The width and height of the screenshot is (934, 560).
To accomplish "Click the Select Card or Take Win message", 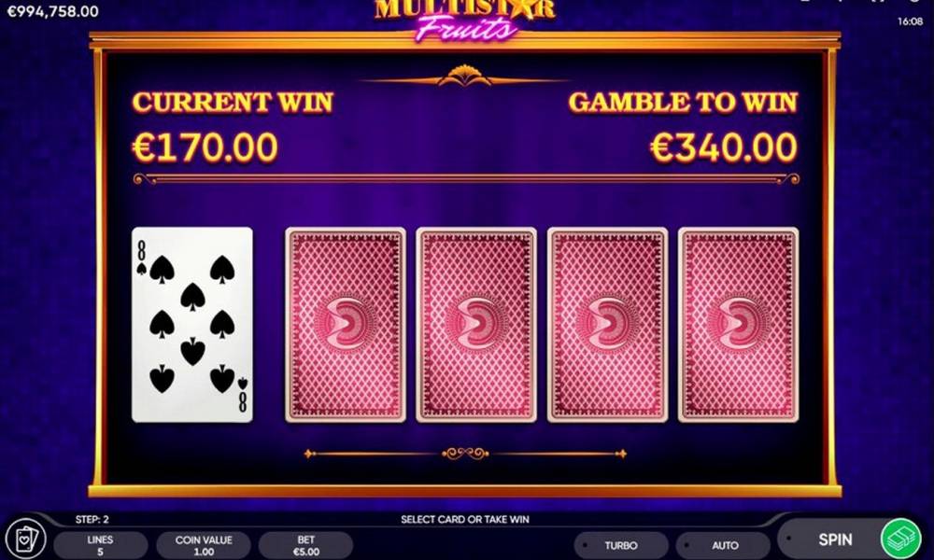I will [x=464, y=520].
